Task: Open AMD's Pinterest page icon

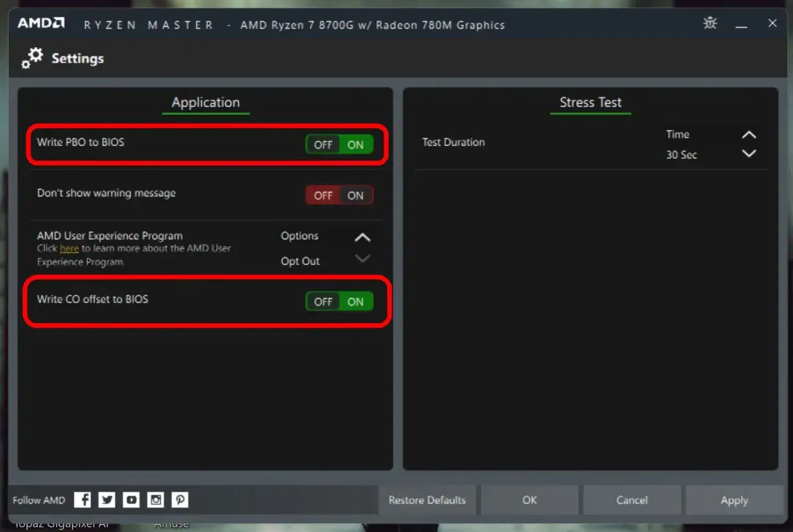Action: coord(180,500)
